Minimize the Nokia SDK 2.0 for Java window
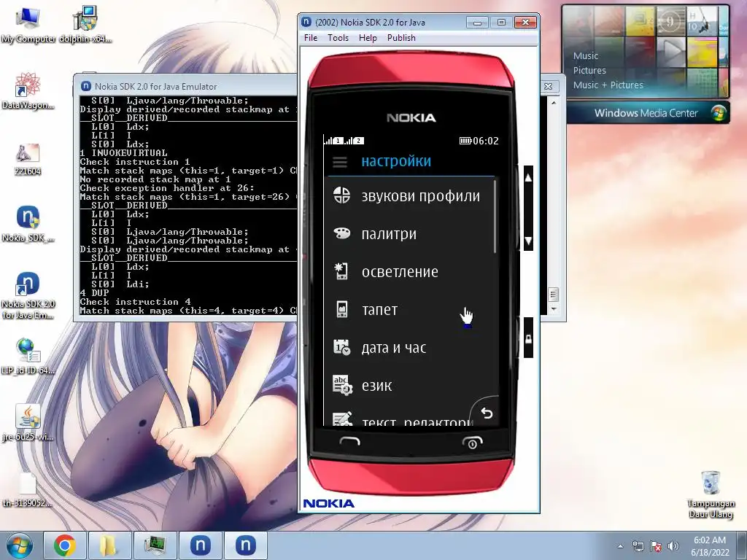747x560 pixels. coord(477,23)
